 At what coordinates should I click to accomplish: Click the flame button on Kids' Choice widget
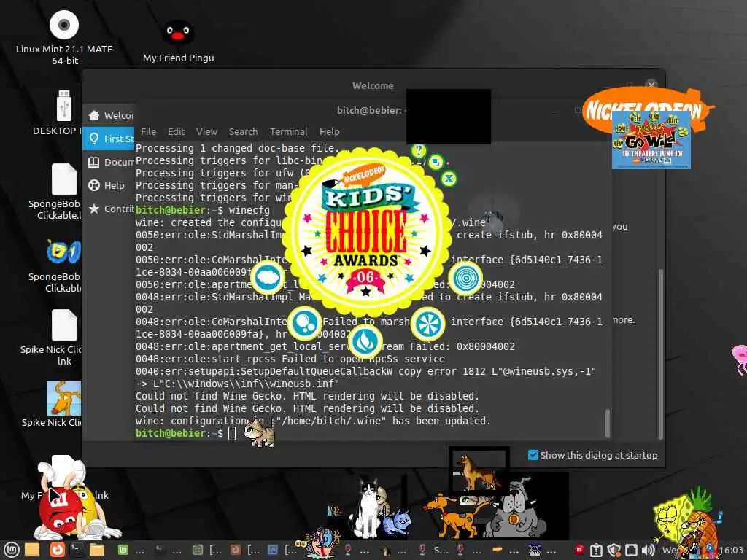[365, 341]
